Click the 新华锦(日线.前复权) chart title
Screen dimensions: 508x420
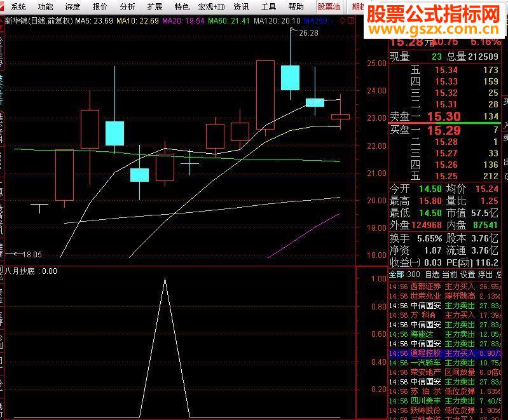coord(39,21)
